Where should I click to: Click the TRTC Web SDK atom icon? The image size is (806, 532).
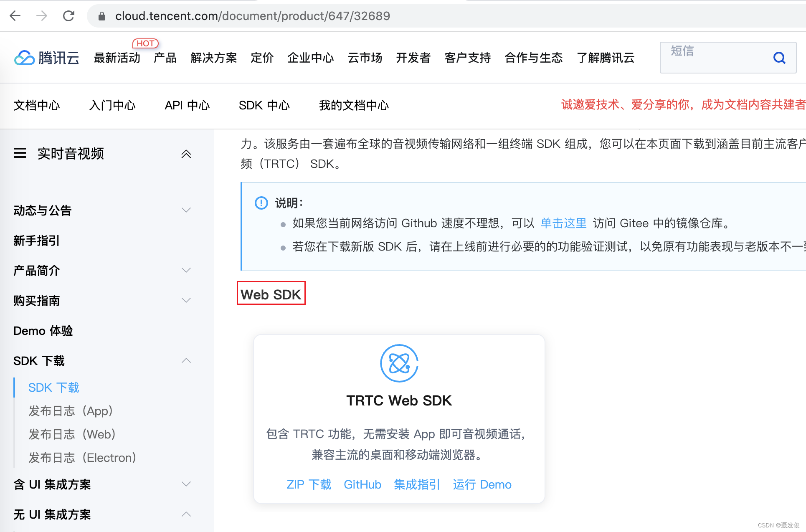tap(399, 363)
